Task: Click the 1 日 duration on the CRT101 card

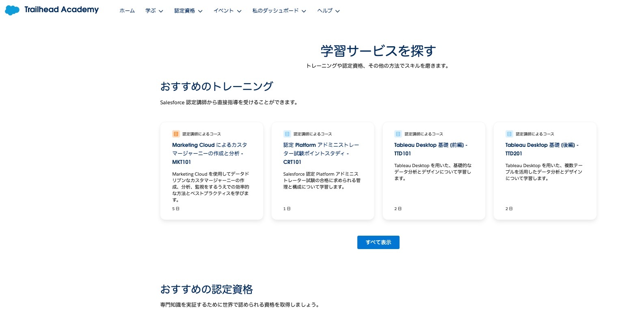Action: 287,209
